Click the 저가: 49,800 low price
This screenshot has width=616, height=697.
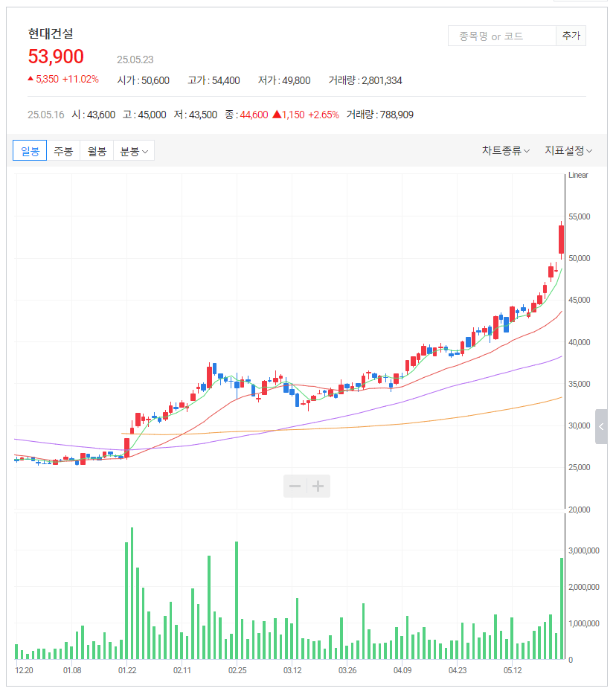point(284,80)
